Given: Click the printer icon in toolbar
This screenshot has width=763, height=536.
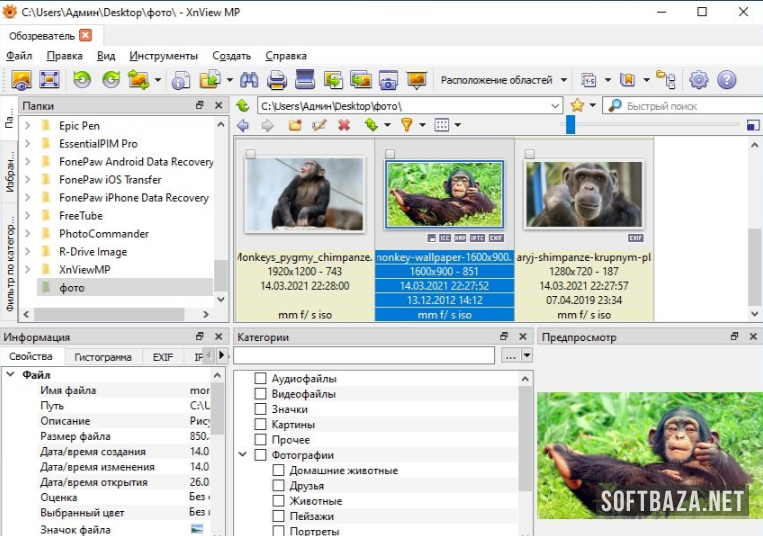Looking at the screenshot, I should point(277,80).
